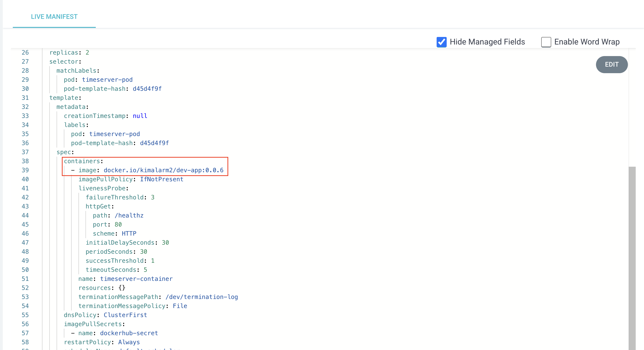The width and height of the screenshot is (644, 350).
Task: Click line number 26 in the gutter
Action: (x=25, y=53)
